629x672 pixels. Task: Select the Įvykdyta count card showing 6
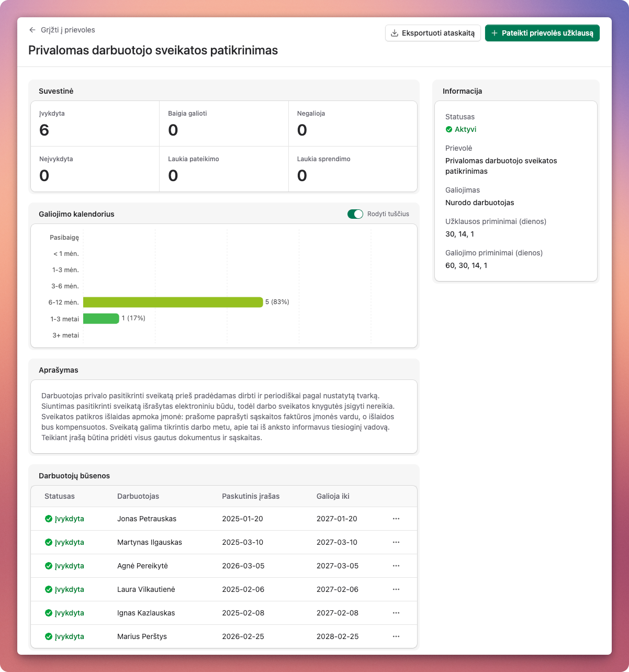tap(95, 124)
